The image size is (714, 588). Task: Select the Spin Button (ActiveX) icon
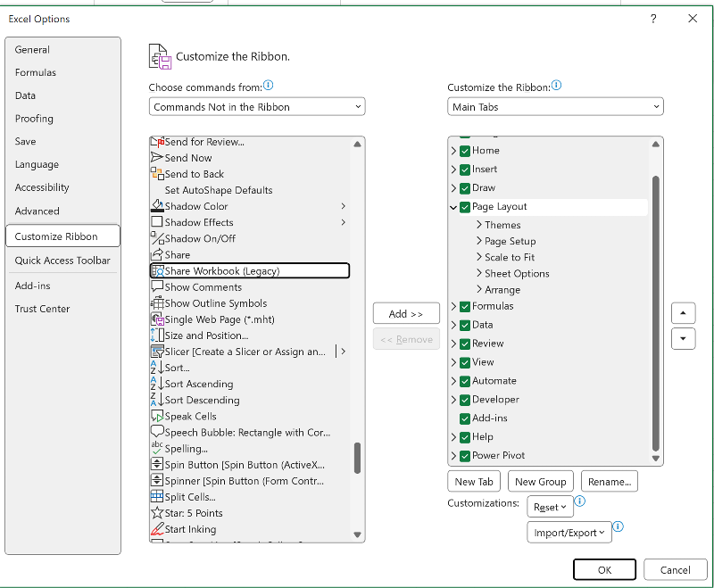point(157,465)
